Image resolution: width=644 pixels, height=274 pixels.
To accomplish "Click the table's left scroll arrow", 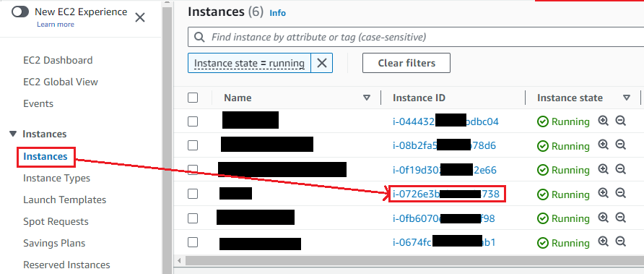I will tap(179, 260).
